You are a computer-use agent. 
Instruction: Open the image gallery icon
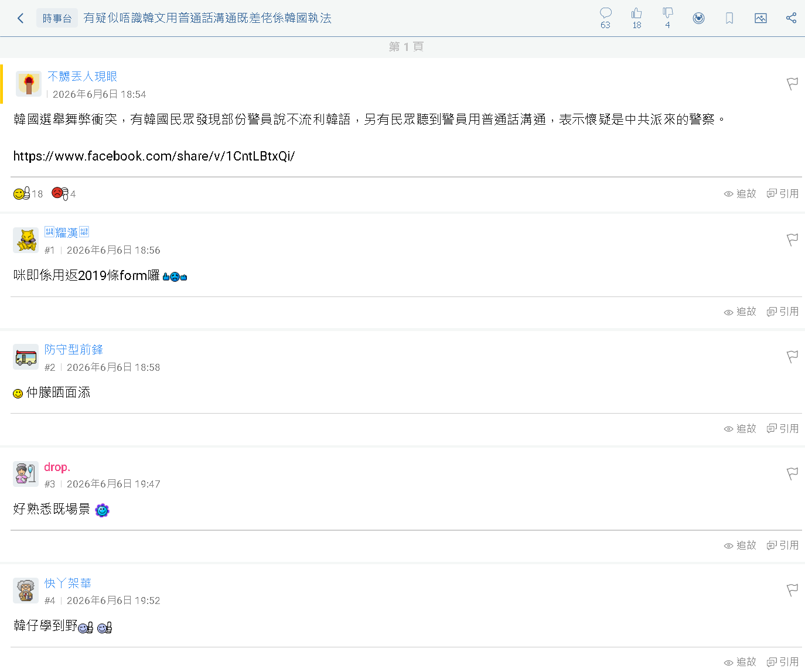(x=760, y=18)
